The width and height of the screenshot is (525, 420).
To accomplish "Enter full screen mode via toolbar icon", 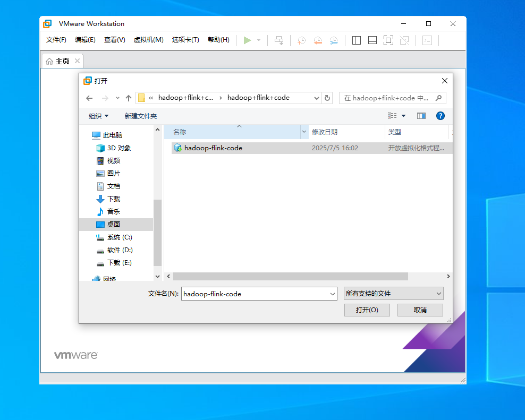I will point(388,40).
